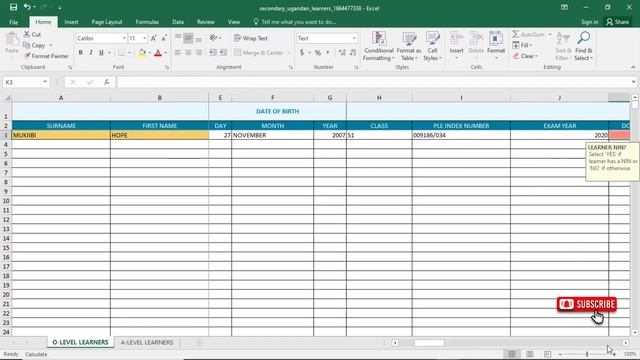Open the number format dropdown
Viewport: 640px width, 360px height.
pyautogui.click(x=354, y=38)
